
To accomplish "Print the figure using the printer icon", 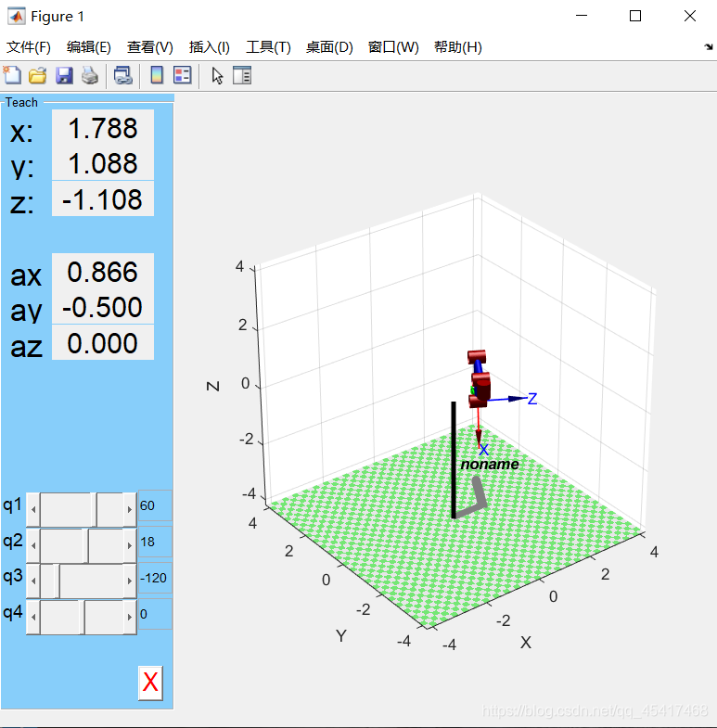I will click(89, 76).
